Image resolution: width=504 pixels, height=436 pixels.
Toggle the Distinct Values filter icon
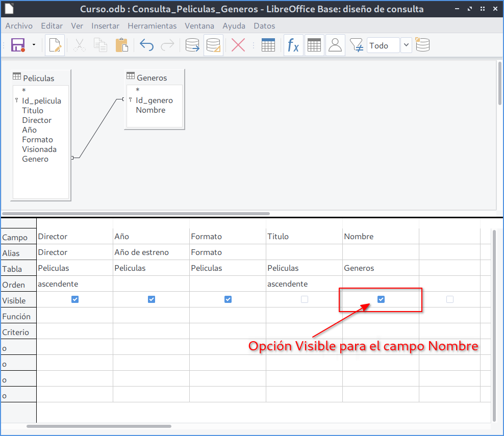point(357,45)
